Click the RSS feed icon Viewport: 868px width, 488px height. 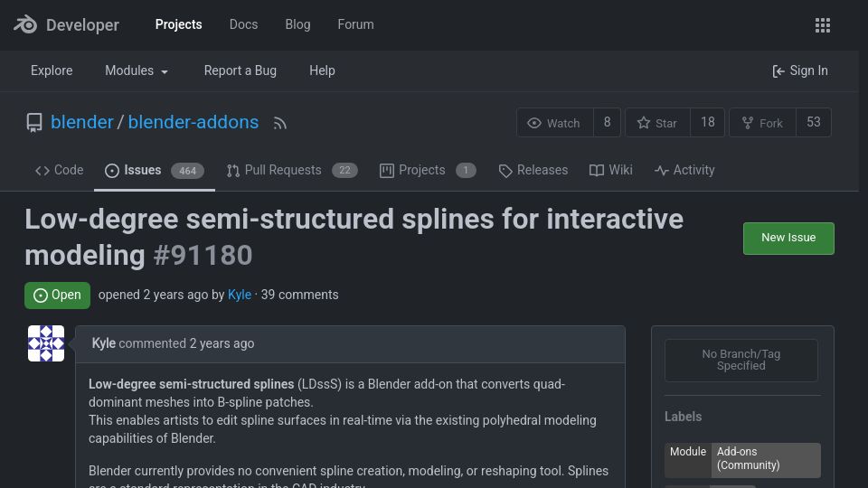click(x=280, y=123)
